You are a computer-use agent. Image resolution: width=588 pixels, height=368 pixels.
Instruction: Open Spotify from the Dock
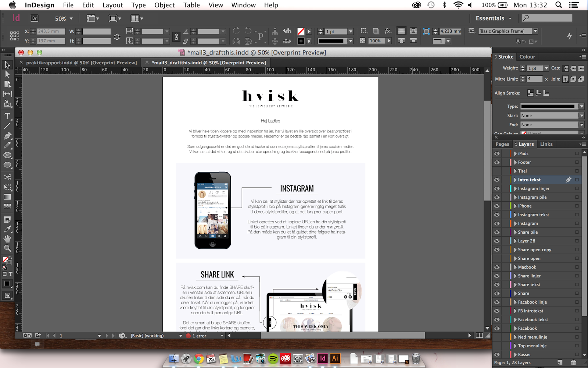[x=273, y=358]
